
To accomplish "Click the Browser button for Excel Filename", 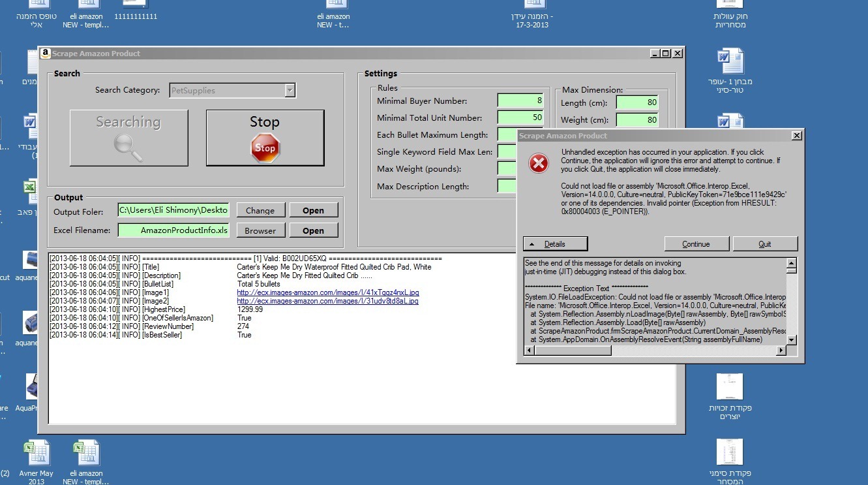I will pyautogui.click(x=260, y=230).
